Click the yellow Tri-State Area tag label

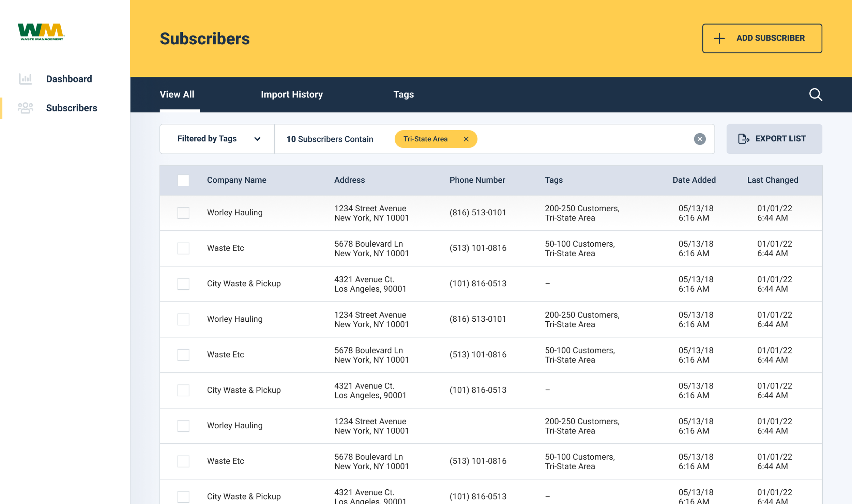(x=425, y=139)
